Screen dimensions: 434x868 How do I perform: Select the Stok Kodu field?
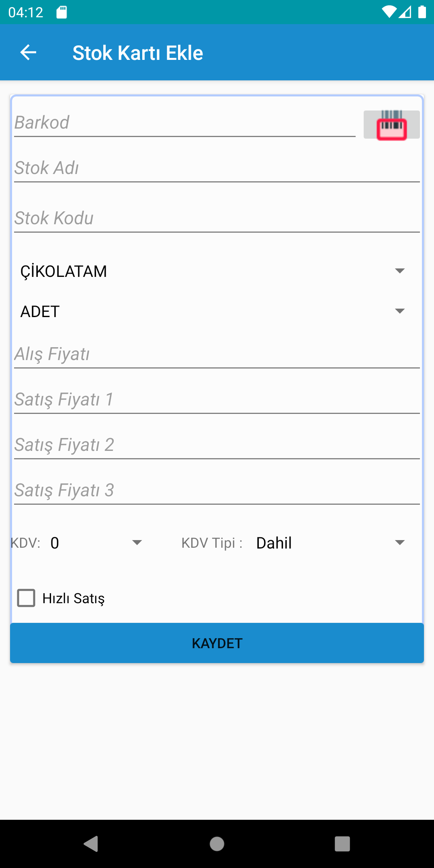(x=216, y=219)
